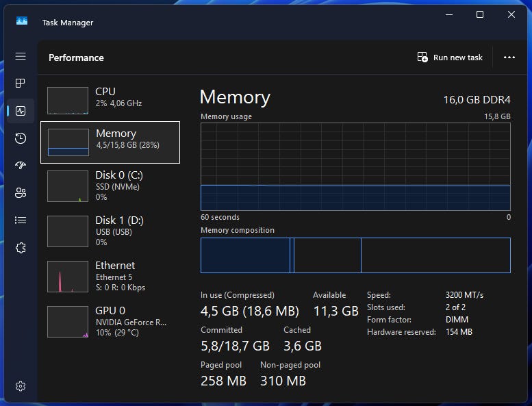Open the Services puzzle icon

(x=21, y=248)
